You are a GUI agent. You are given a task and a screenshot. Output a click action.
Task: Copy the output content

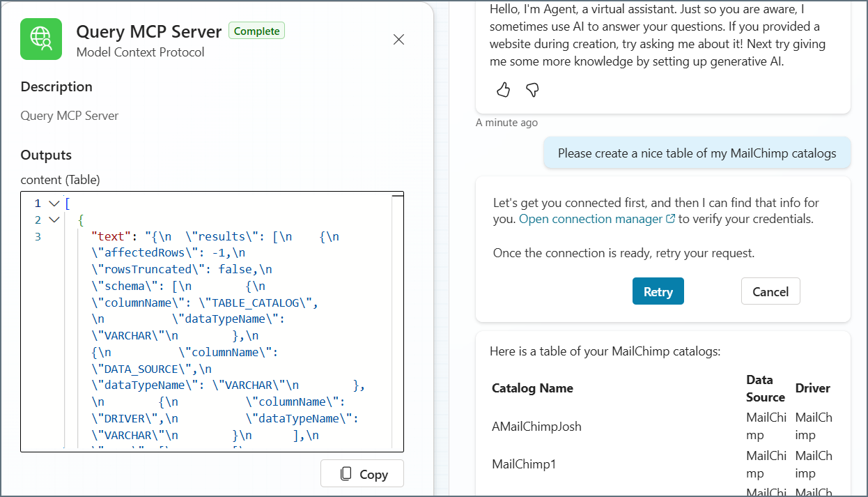pyautogui.click(x=362, y=474)
